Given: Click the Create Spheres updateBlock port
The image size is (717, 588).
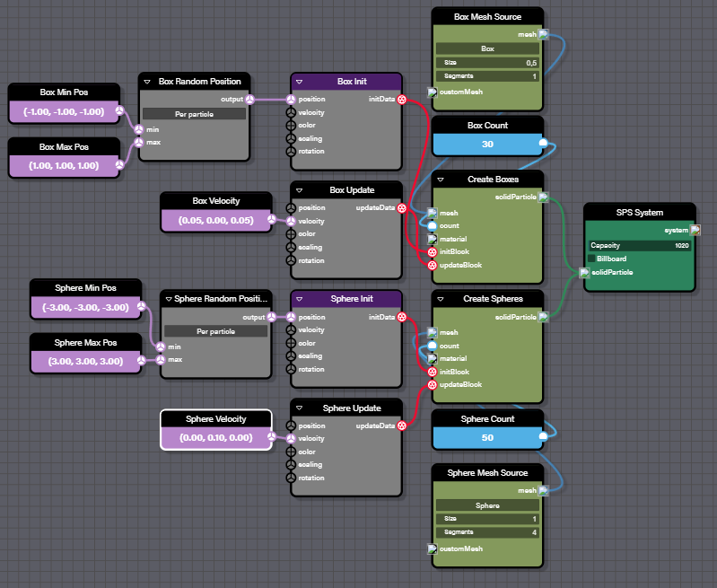Looking at the screenshot, I should coord(433,385).
